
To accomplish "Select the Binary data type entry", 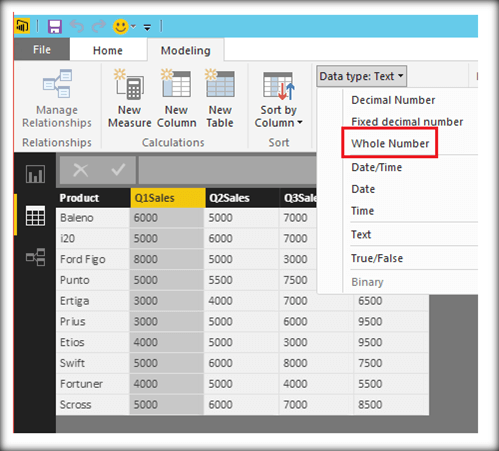I will click(367, 282).
